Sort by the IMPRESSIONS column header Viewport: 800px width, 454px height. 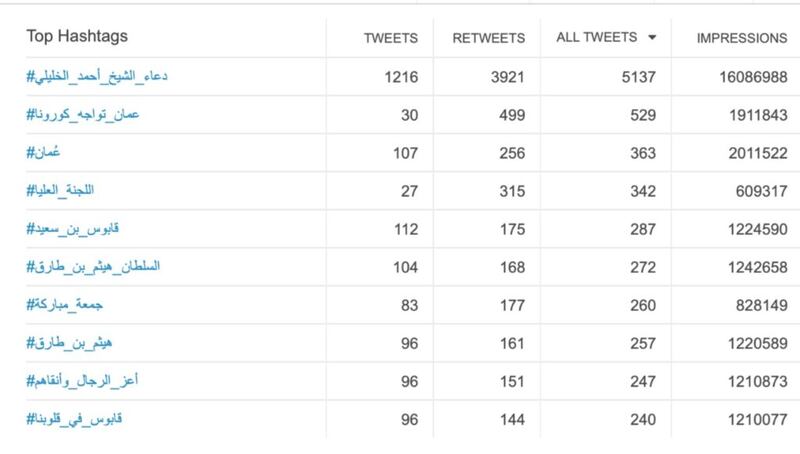point(742,39)
